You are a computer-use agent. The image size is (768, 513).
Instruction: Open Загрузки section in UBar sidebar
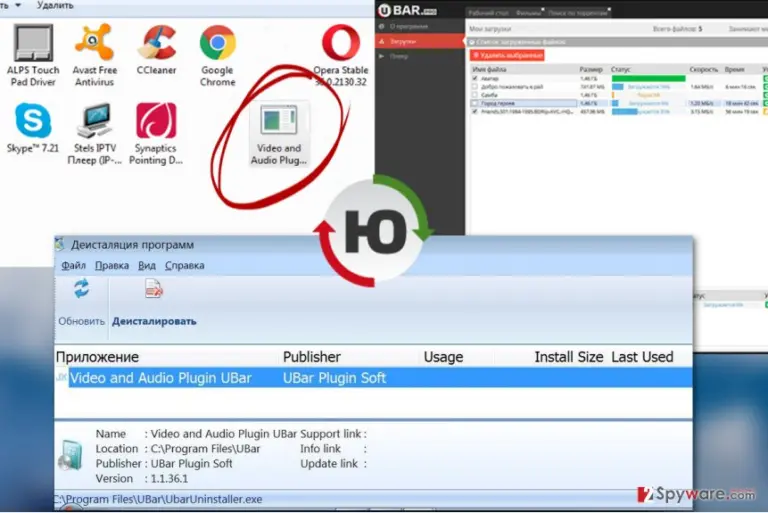[x=403, y=42]
